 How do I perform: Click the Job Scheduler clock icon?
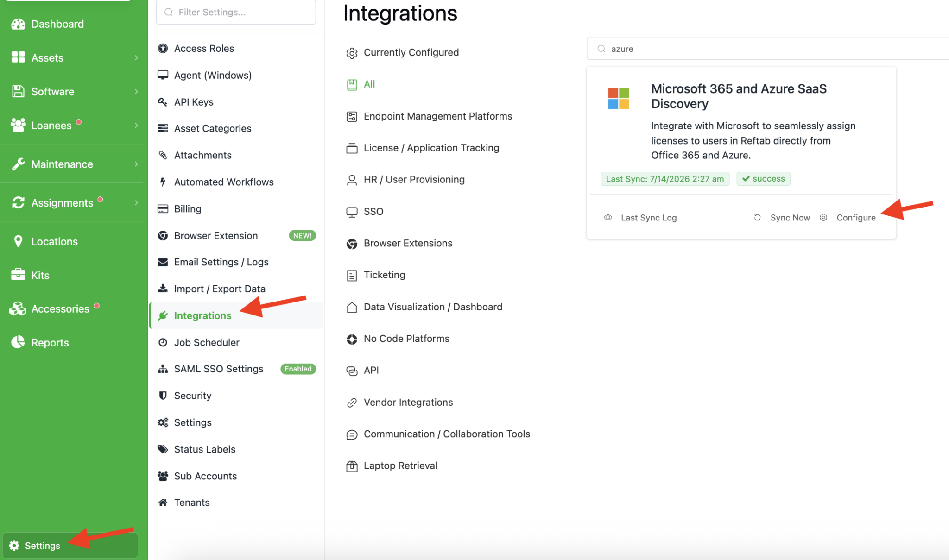(x=163, y=342)
